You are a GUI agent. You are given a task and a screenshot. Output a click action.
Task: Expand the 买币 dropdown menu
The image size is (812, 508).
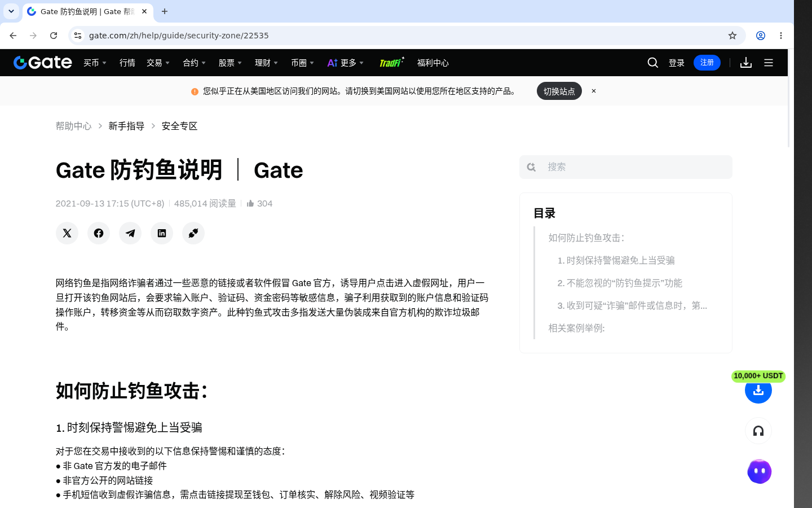pyautogui.click(x=95, y=63)
